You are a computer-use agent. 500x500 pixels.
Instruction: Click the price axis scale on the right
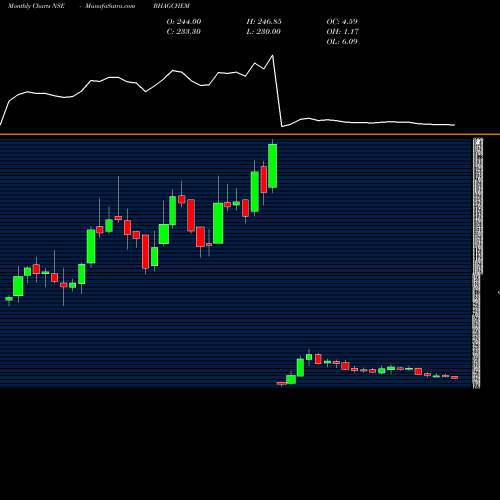478,263
